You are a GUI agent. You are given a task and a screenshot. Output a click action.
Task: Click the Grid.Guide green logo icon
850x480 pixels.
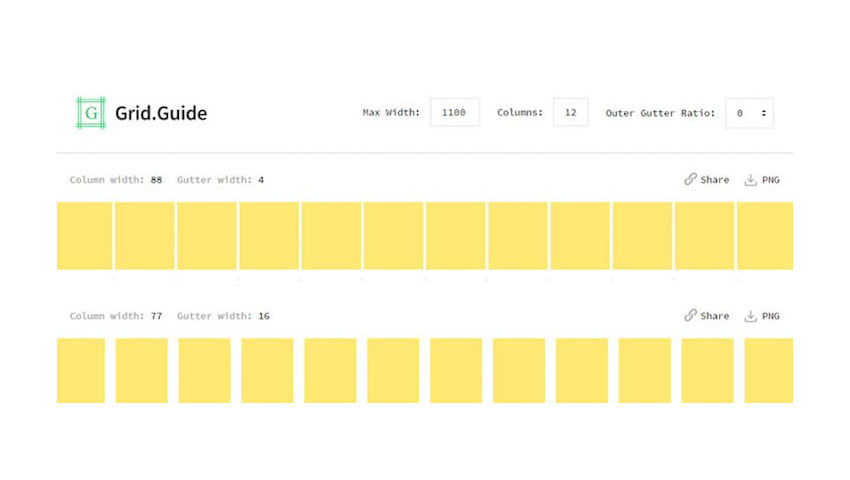click(91, 113)
